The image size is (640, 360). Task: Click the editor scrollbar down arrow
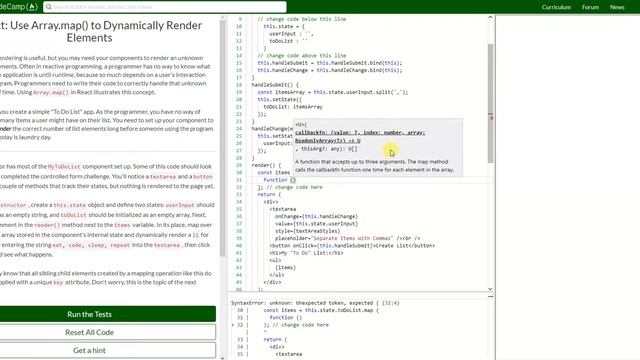coord(490,289)
